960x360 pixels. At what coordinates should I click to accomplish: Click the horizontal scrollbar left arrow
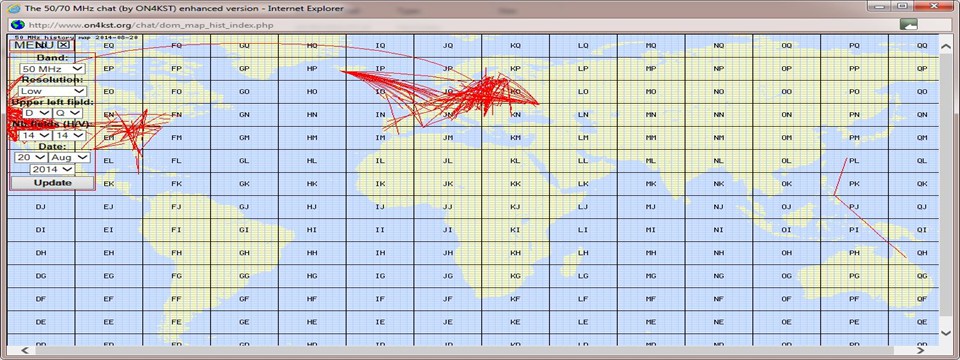coord(26,351)
